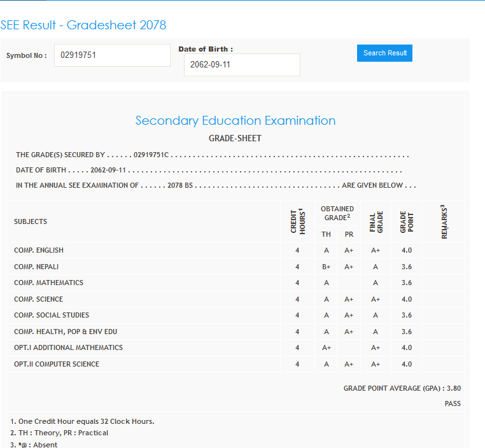Click the SUBJECTS column header
This screenshot has height=448, width=485.
(31, 221)
